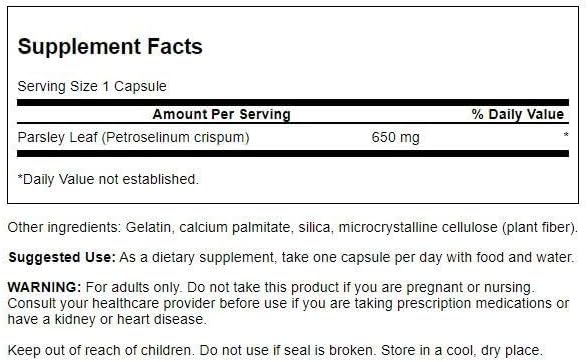588x362 pixels.
Task: Click the Daily Value not established footnote
Action: click(x=108, y=179)
